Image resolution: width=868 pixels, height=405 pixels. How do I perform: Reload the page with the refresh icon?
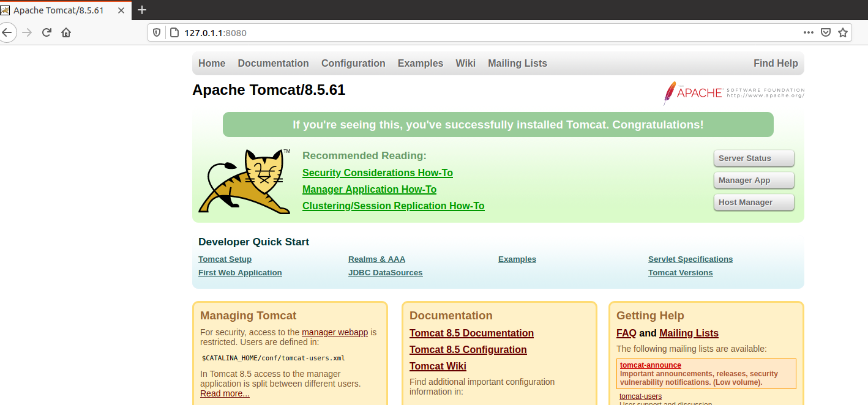[47, 32]
